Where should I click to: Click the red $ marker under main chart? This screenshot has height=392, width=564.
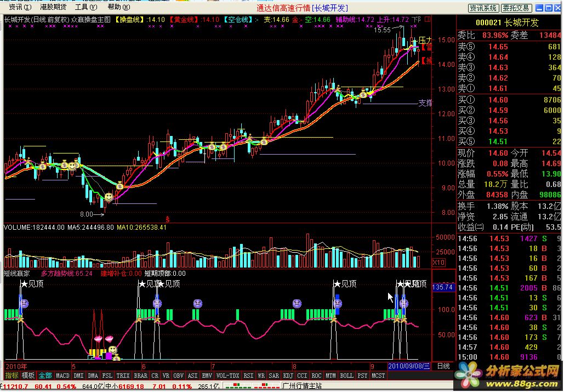(x=167, y=219)
